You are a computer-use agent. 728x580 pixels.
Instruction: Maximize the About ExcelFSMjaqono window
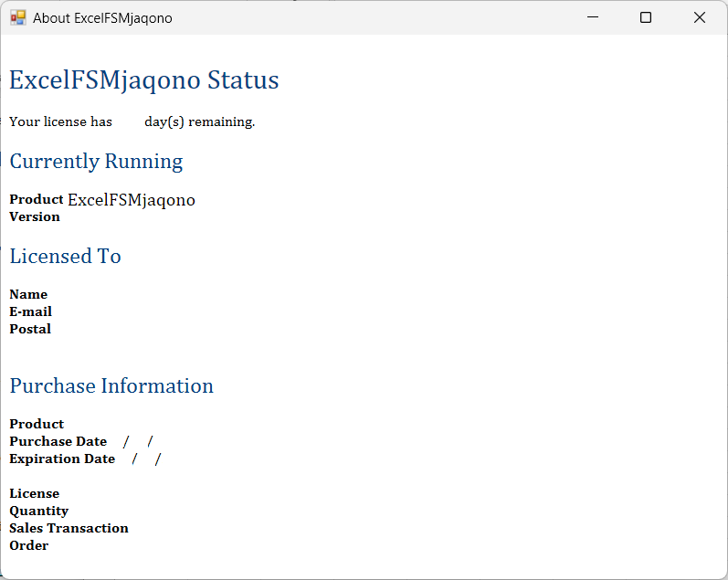click(646, 17)
